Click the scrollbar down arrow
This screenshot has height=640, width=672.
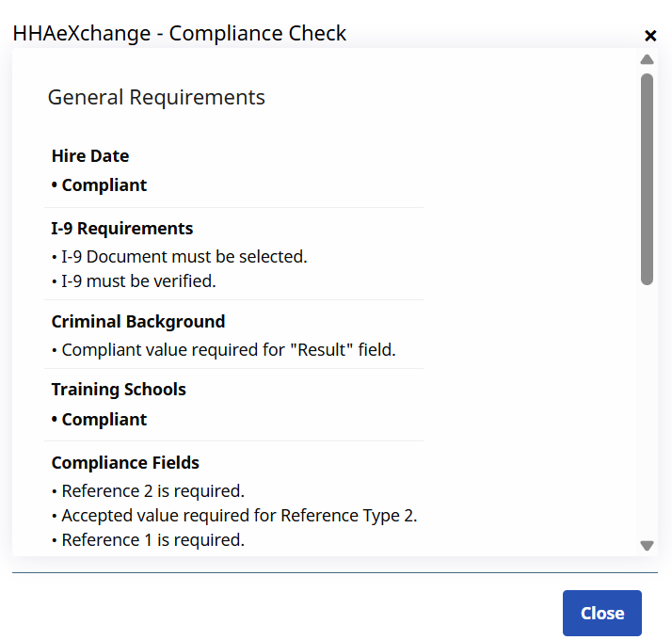point(647,545)
